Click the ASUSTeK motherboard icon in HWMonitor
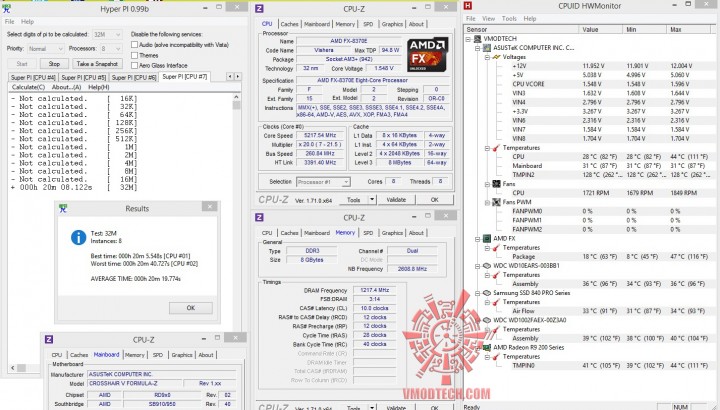This screenshot has width=720, height=410. (487, 48)
